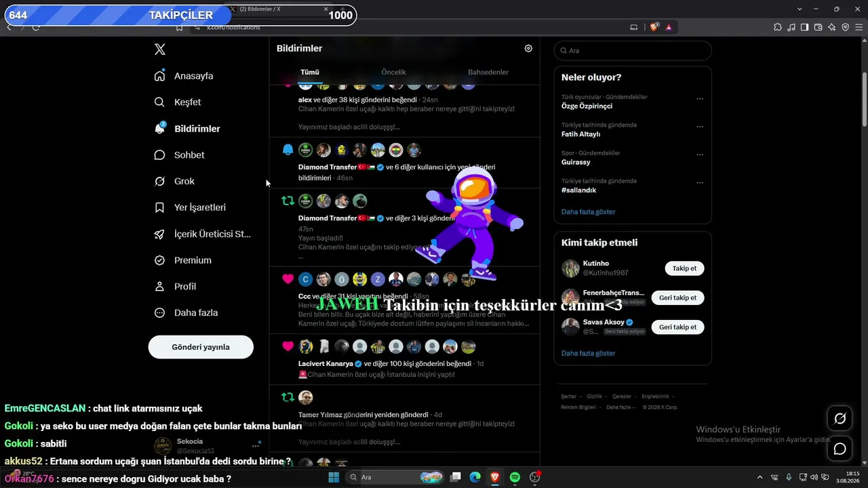
Task: Click Daha fazla göster under trends
Action: point(589,211)
